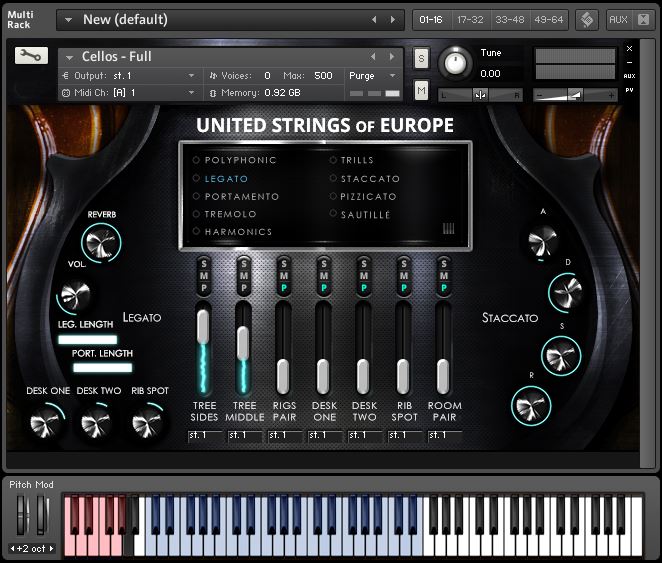Click the Room Pair fader handle
This screenshot has width=662, height=563.
click(443, 375)
